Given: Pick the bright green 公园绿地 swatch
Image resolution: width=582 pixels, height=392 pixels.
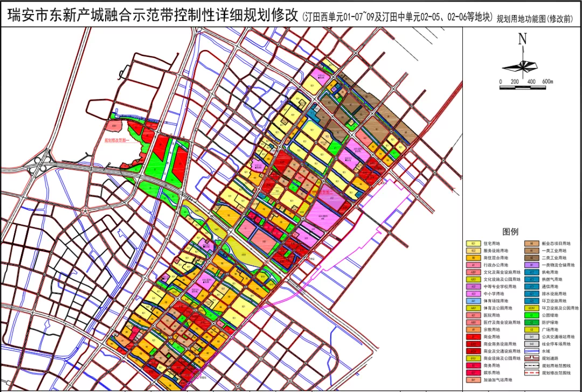Looking at the screenshot, I should 531,314.
